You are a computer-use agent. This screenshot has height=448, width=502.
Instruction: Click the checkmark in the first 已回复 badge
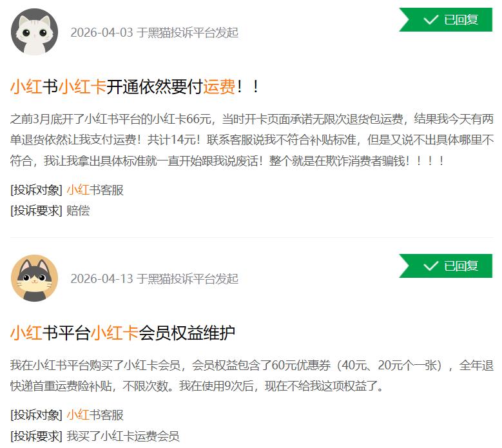coord(430,20)
